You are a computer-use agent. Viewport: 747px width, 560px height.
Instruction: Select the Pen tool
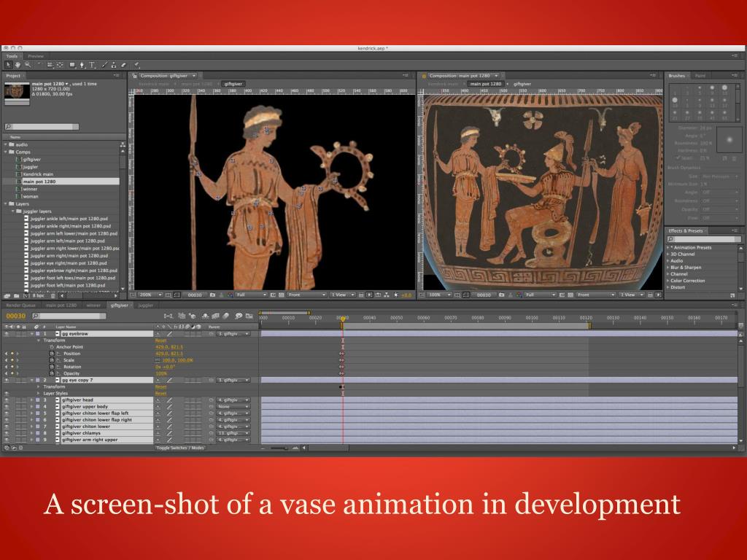pyautogui.click(x=82, y=65)
